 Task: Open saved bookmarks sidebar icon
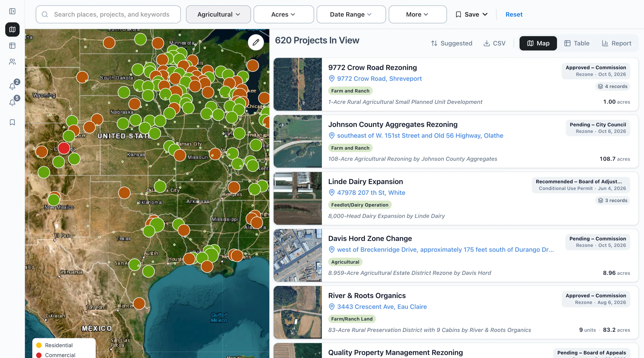(x=12, y=122)
